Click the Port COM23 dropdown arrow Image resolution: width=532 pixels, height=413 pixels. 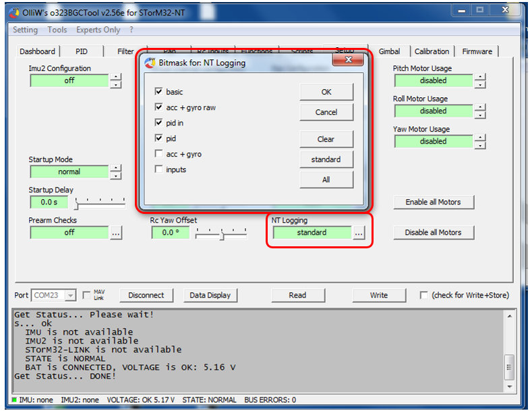pyautogui.click(x=70, y=296)
